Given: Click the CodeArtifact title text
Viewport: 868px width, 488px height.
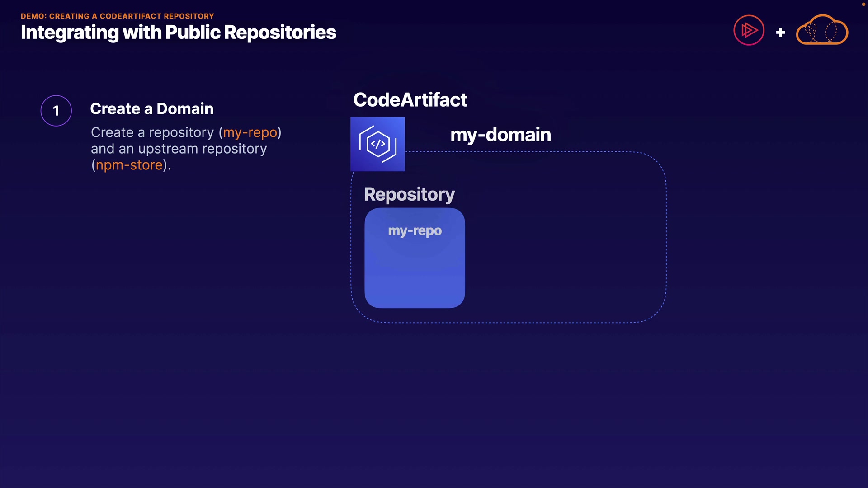Looking at the screenshot, I should pyautogui.click(x=410, y=100).
